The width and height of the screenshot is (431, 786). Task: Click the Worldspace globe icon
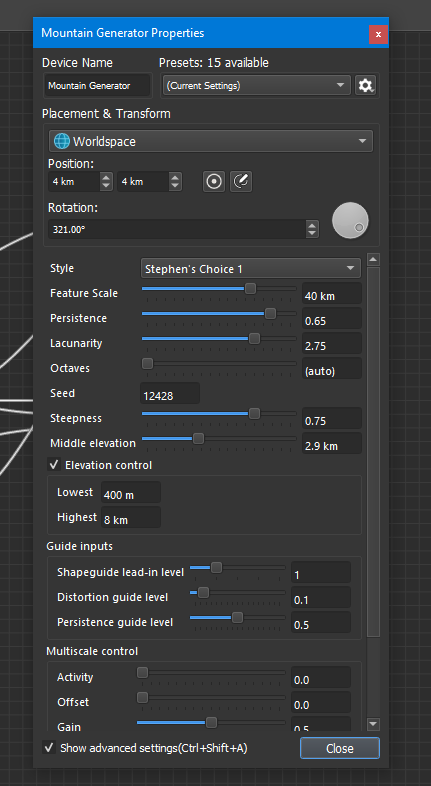click(61, 141)
